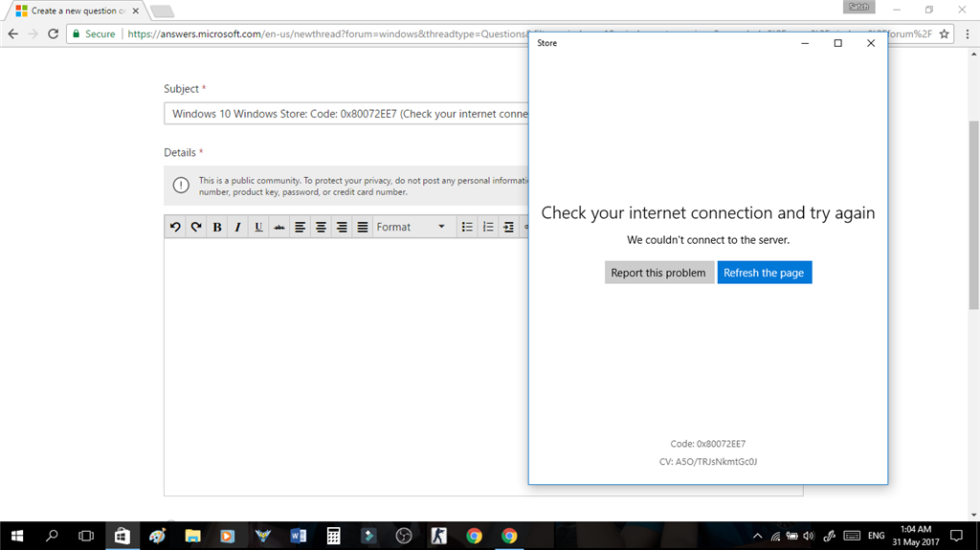The height and width of the screenshot is (550, 980).
Task: Click the Redo icon in editor toolbar
Action: point(196,227)
